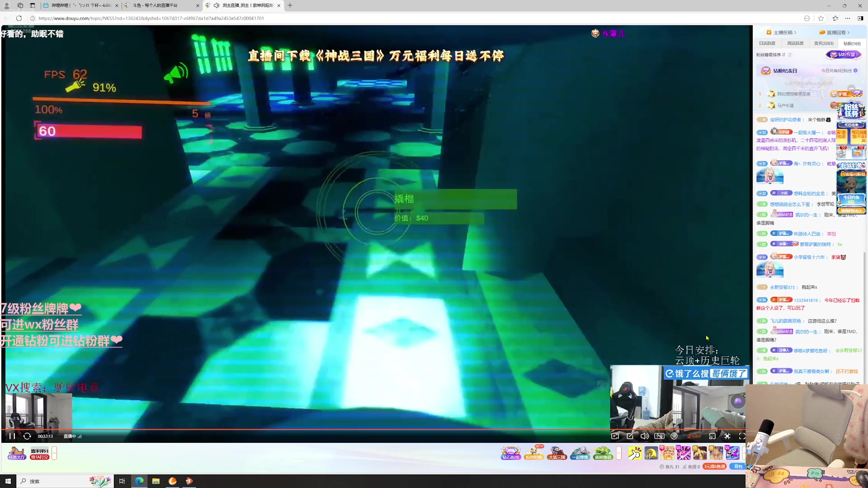Open 直播回看 replay link
868x488 pixels.
coord(835,33)
